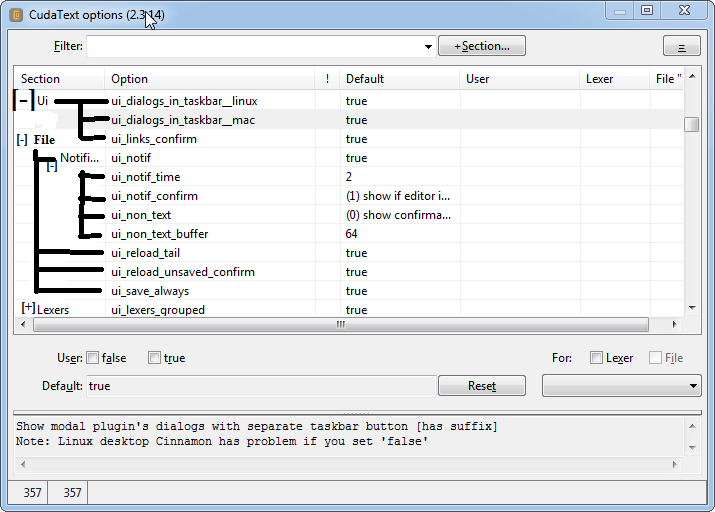715x512 pixels.
Task: Click the Default column header
Action: click(x=399, y=78)
